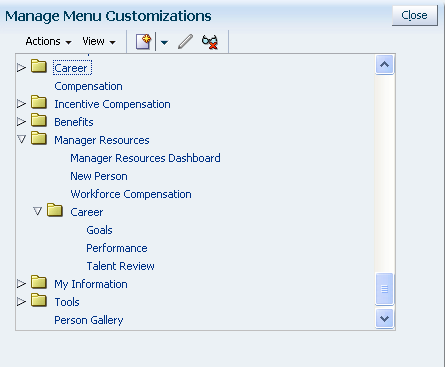Open the Actions menu
Image resolution: width=445 pixels, height=367 pixels.
[48, 41]
